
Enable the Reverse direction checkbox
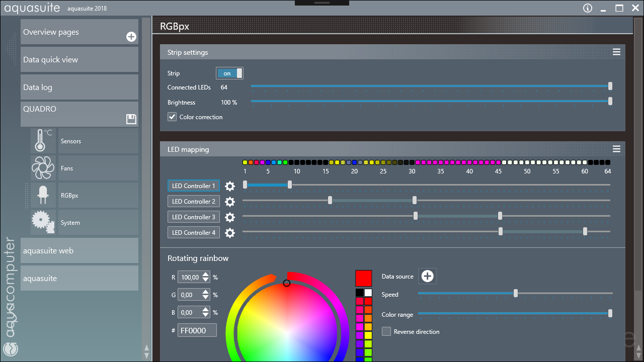[386, 331]
